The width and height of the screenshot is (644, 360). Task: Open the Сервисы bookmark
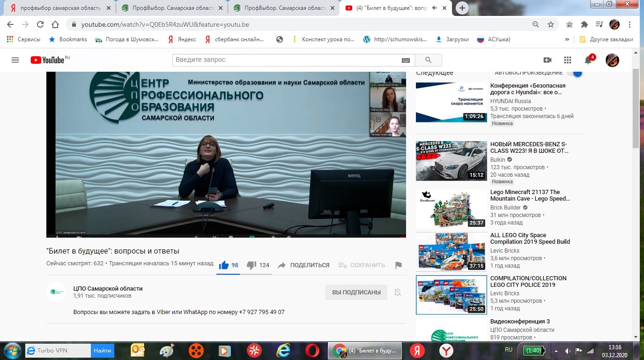tap(23, 39)
